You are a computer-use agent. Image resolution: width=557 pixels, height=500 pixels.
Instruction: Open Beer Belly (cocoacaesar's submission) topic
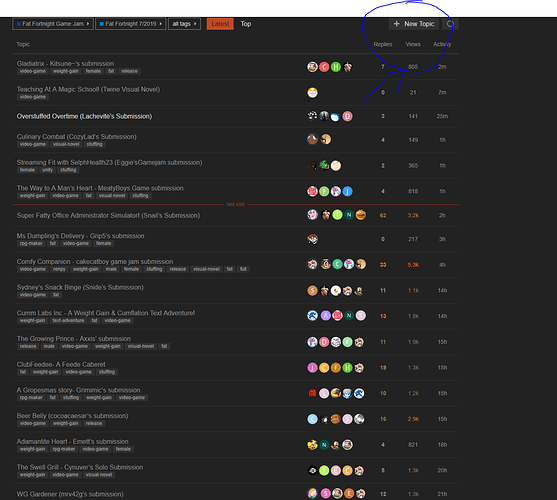[x=72, y=416]
